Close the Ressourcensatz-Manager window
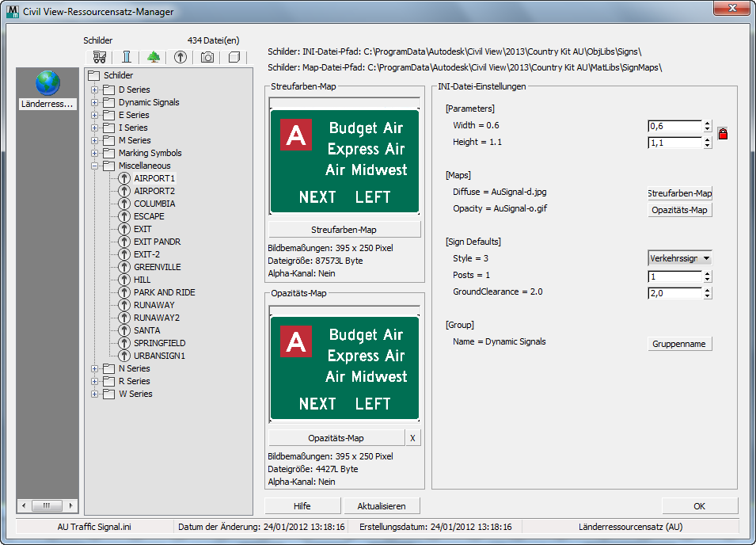756x545 pixels. 732,8
